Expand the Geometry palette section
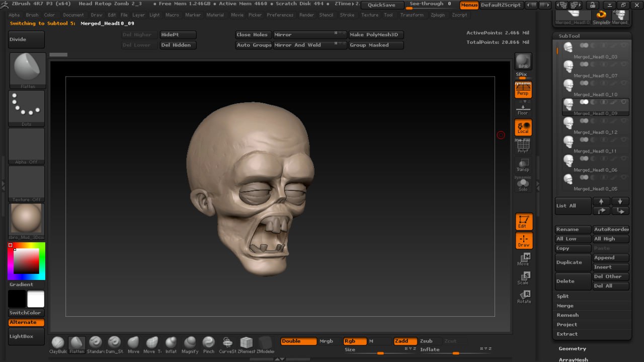This screenshot has width=644, height=362. (573, 348)
